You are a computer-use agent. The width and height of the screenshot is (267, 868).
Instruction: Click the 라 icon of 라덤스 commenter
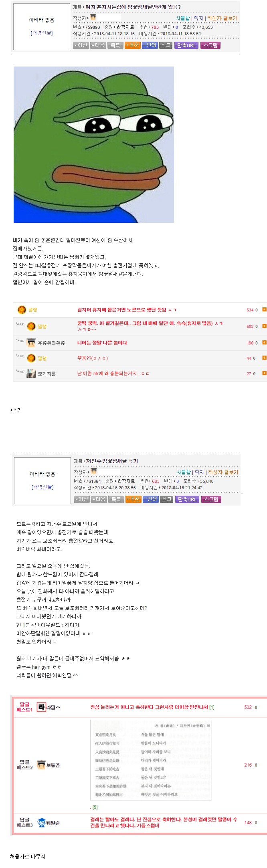click(41, 707)
